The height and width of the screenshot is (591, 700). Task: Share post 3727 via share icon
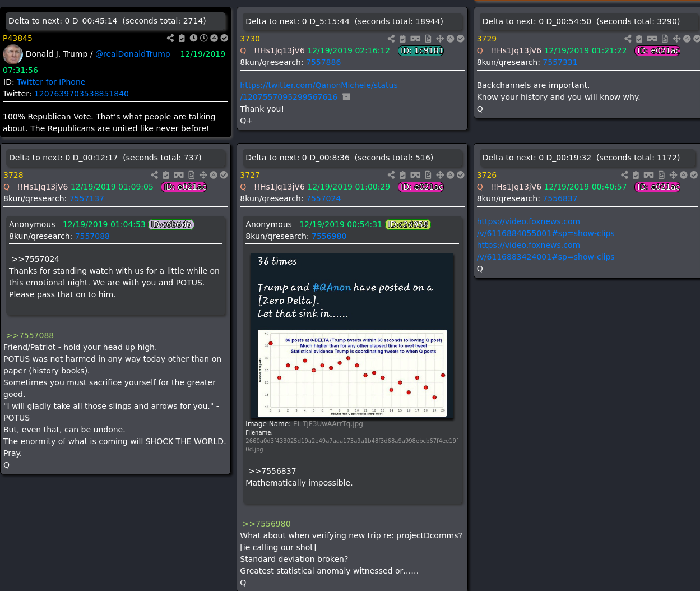click(391, 175)
